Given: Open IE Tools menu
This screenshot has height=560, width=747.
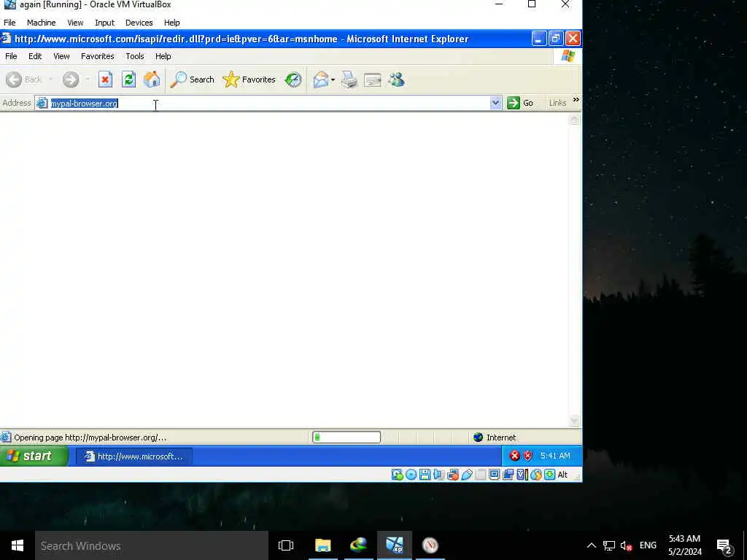Looking at the screenshot, I should coord(135,56).
